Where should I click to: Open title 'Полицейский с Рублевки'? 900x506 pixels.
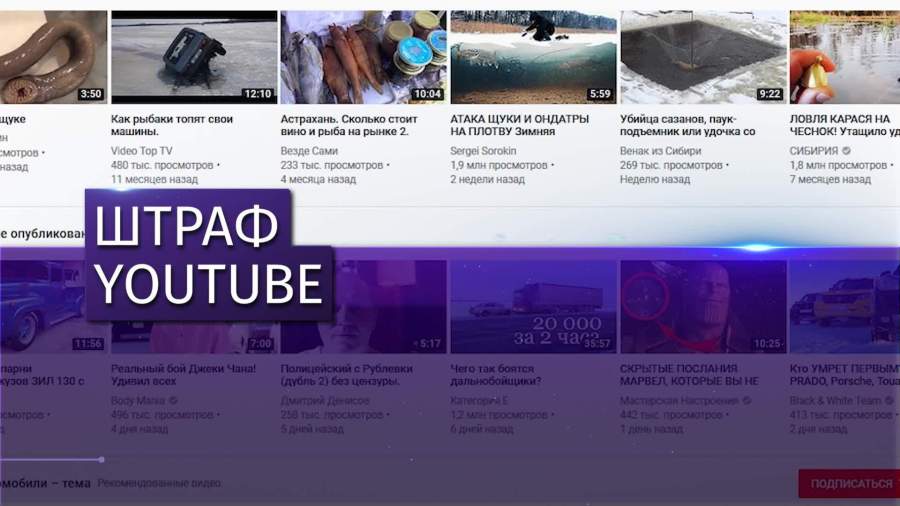(346, 375)
